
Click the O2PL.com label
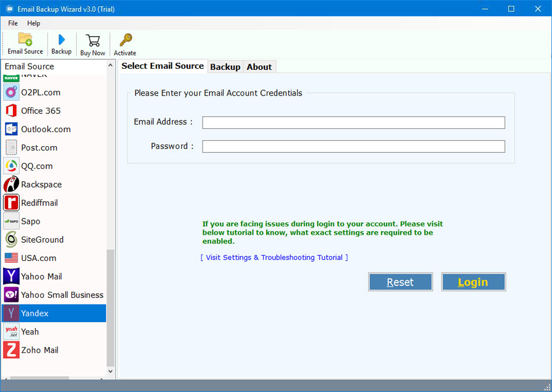click(41, 93)
